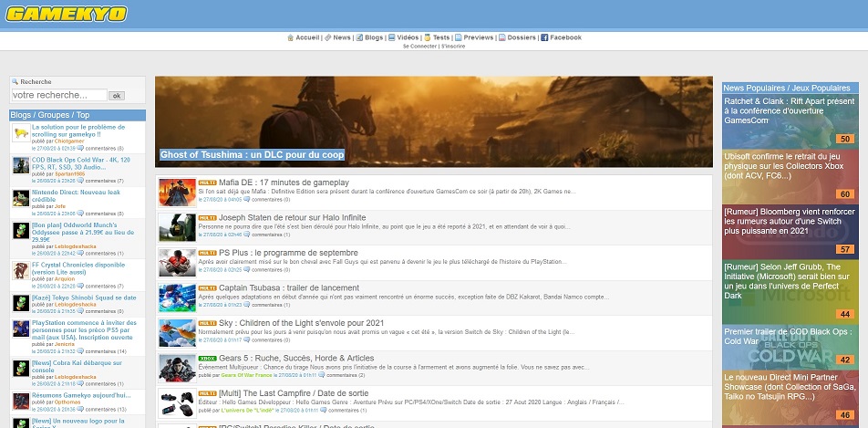Open PlayStation PS5 préco invitation blog post
The image size is (868, 428).
click(84, 329)
